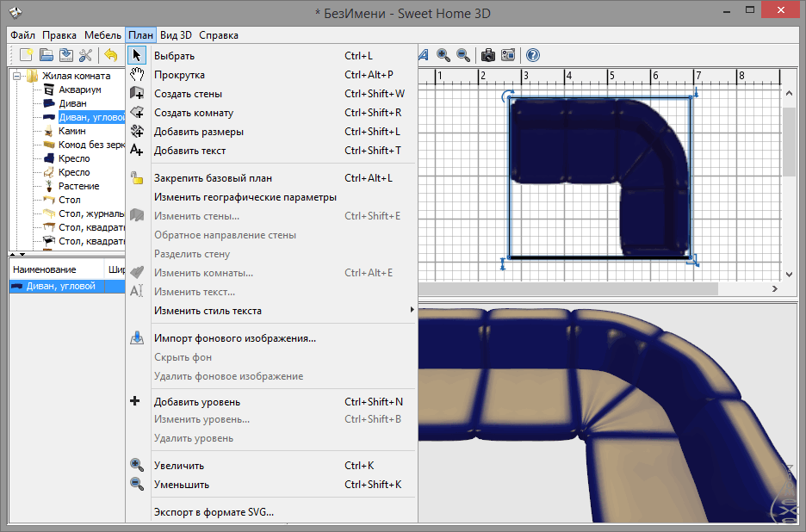Choose Уменьшить in the План menu
This screenshot has height=532, width=806.
coord(271,485)
